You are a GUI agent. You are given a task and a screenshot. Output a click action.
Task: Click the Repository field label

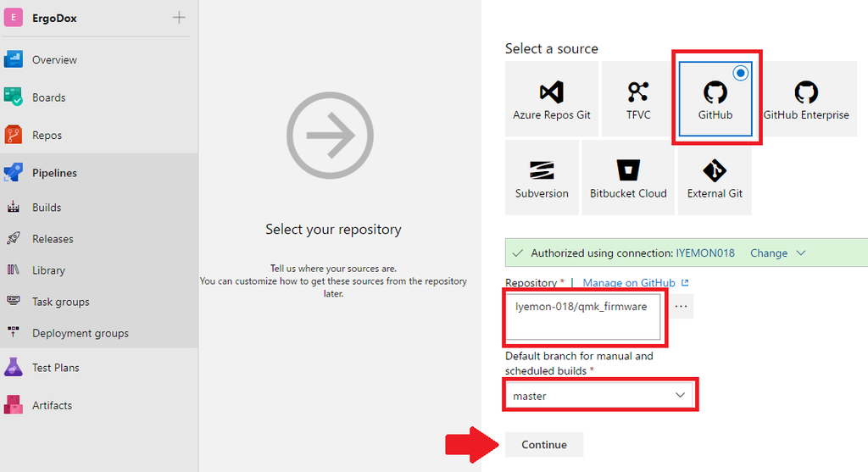[531, 283]
